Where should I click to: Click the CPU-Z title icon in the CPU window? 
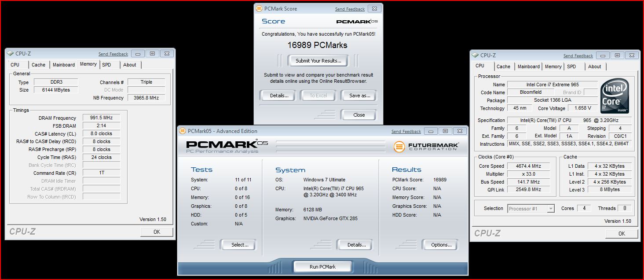pyautogui.click(x=476, y=55)
